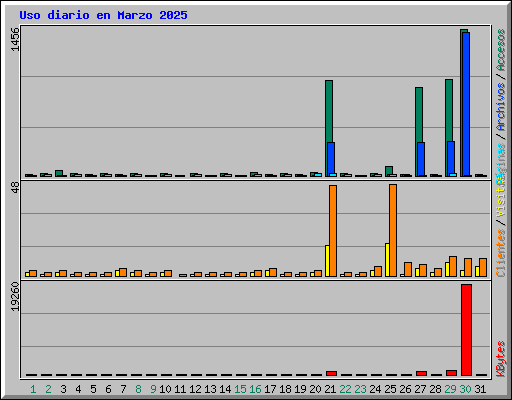Image resolution: width=512 pixels, height=400 pixels.
Task: Click the chart title 'Uso diario en Marzo 2025'
Action: click(103, 15)
